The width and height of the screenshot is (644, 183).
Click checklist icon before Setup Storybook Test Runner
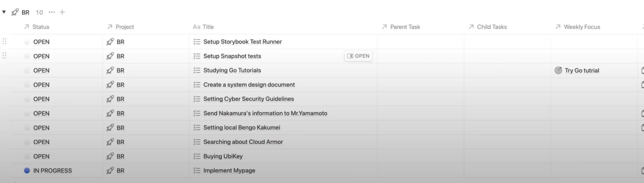click(197, 42)
